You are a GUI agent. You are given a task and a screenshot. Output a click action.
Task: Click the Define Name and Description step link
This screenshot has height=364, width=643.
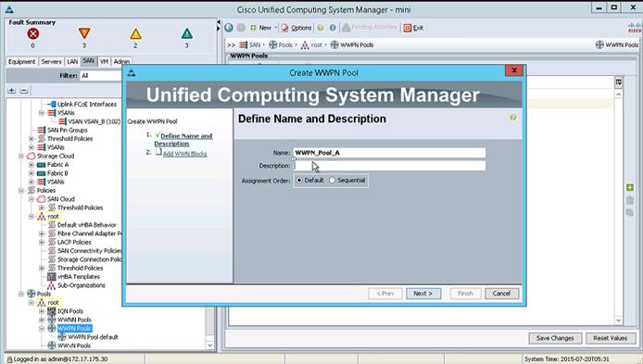point(183,139)
